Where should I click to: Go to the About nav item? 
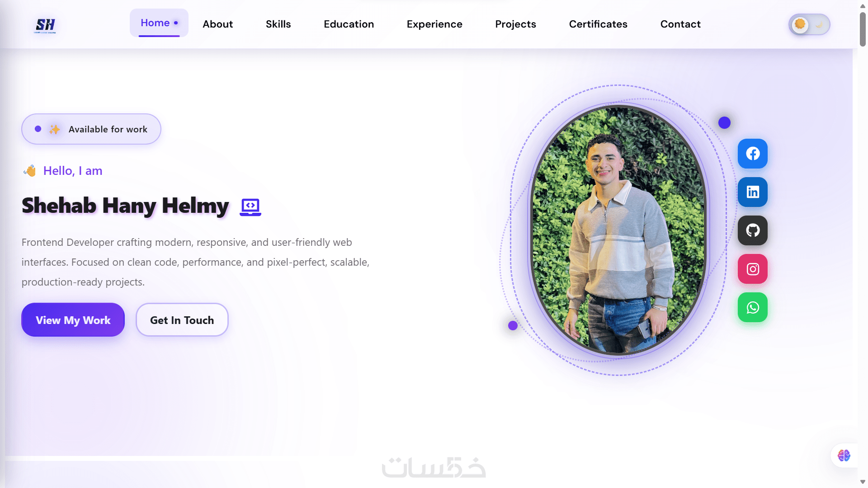coord(217,24)
